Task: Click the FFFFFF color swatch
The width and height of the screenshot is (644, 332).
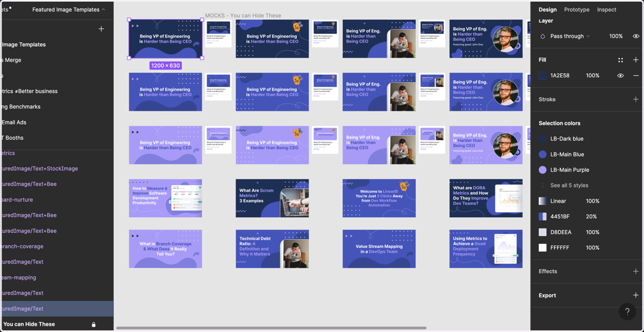Action: (x=543, y=248)
